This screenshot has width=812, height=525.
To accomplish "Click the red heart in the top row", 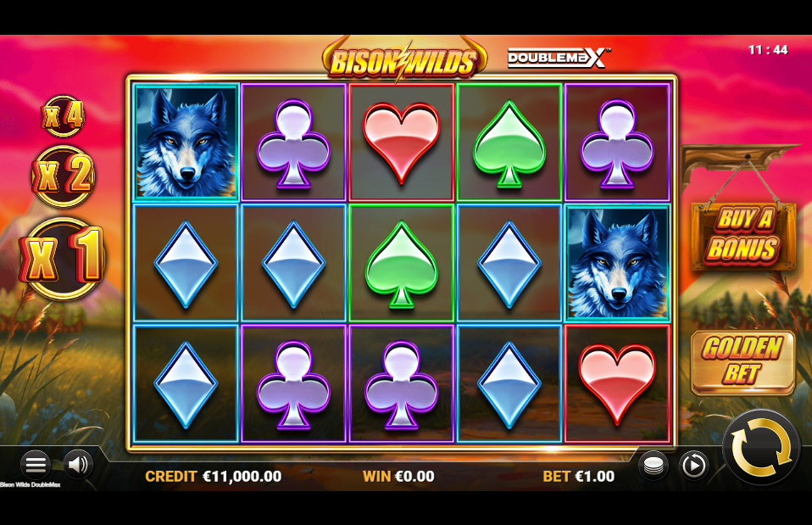I will click(402, 142).
